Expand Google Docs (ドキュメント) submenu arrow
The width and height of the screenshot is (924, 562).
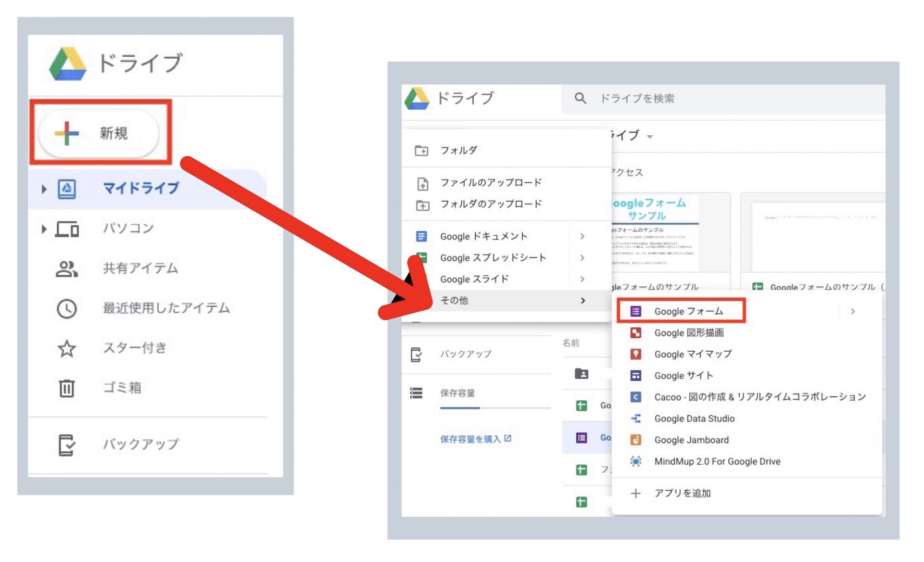point(583,236)
